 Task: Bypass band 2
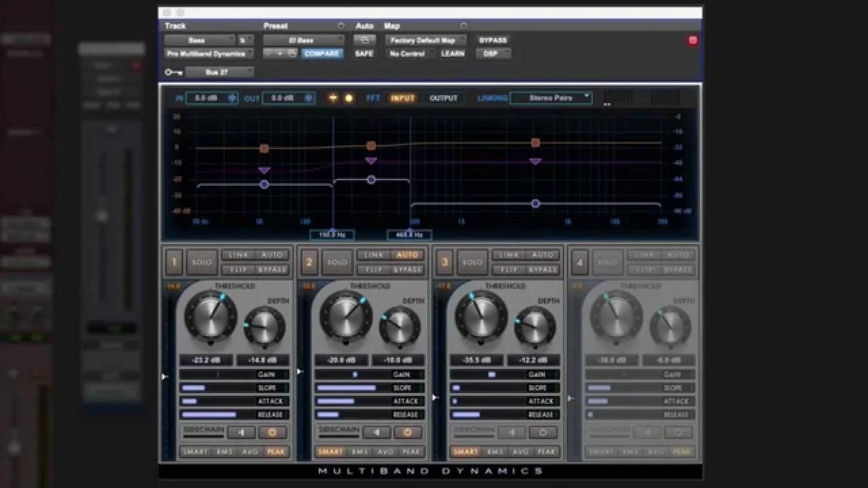pyautogui.click(x=408, y=269)
